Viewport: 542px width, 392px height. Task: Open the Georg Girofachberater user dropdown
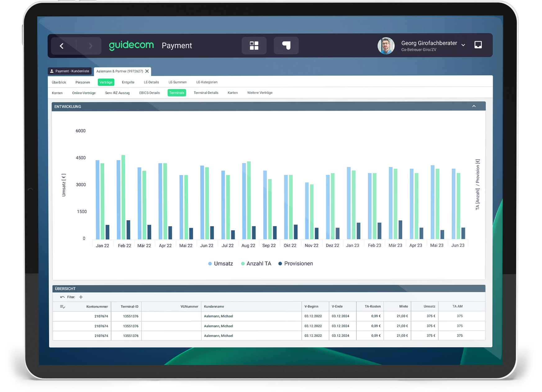tap(463, 45)
